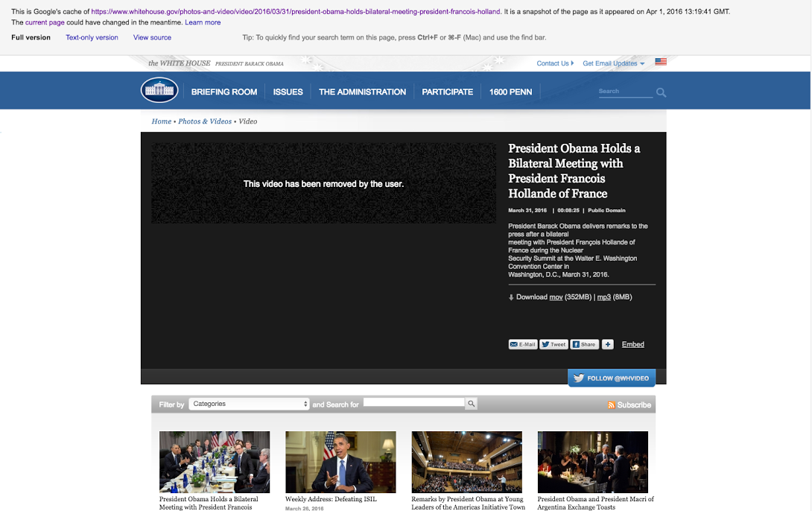The width and height of the screenshot is (812, 511).
Task: Open the Categories filter dropdown
Action: (249, 404)
